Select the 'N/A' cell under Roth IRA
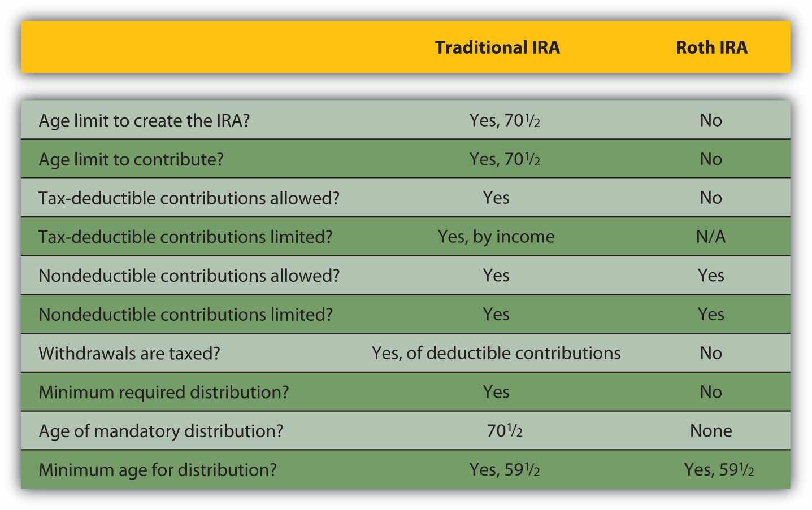 pyautogui.click(x=711, y=237)
